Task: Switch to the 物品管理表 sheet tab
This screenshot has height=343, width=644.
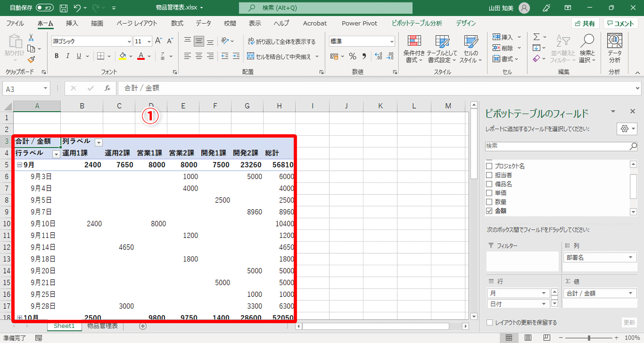Action: coord(103,326)
